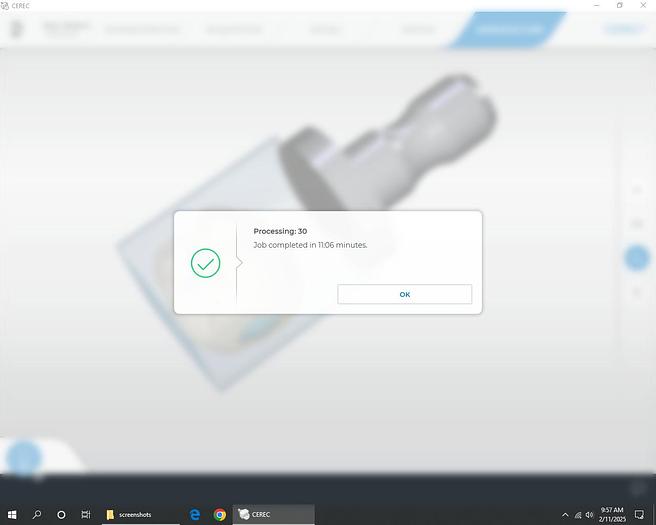The image size is (656, 525).
Task: Click OK in the Processing dialog
Action: (x=405, y=294)
